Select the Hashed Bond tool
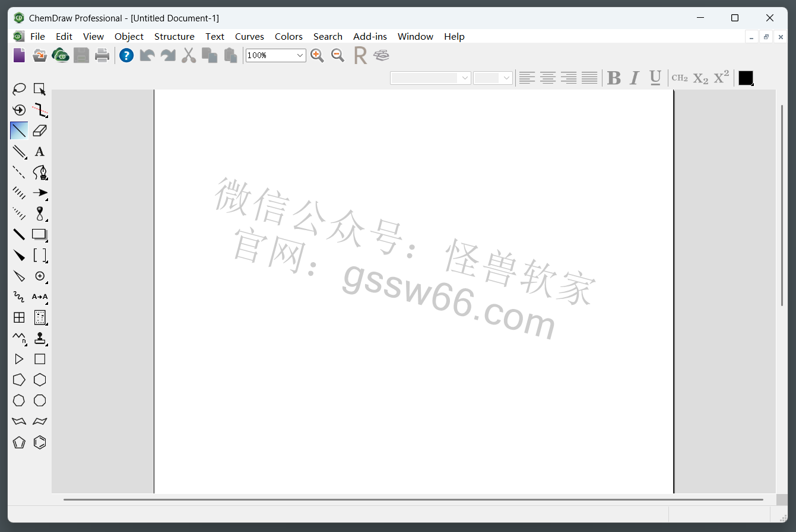 (19, 193)
